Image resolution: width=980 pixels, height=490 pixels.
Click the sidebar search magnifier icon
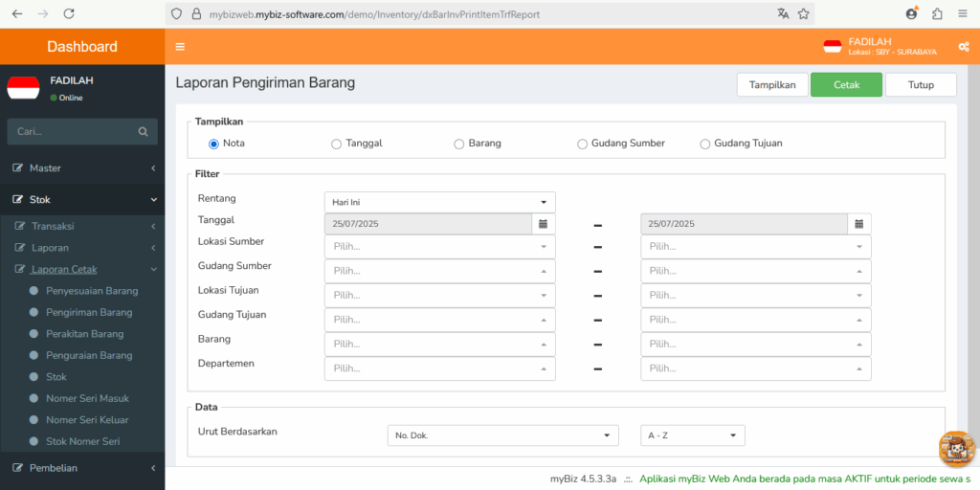(144, 132)
